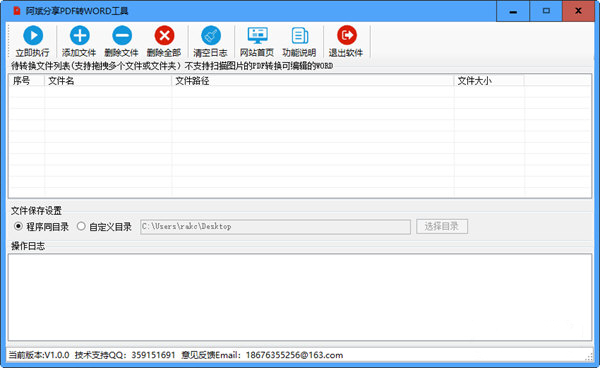The width and height of the screenshot is (600, 368).
Task: Open 功能说明 document icon
Action: pos(300,36)
